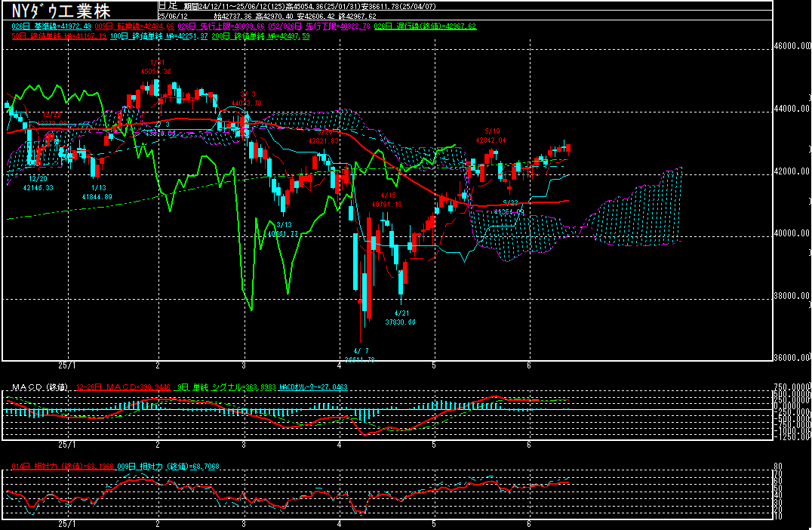The image size is (812, 530).
Task: Click the 80 level on RSI axis
Action: [777, 467]
